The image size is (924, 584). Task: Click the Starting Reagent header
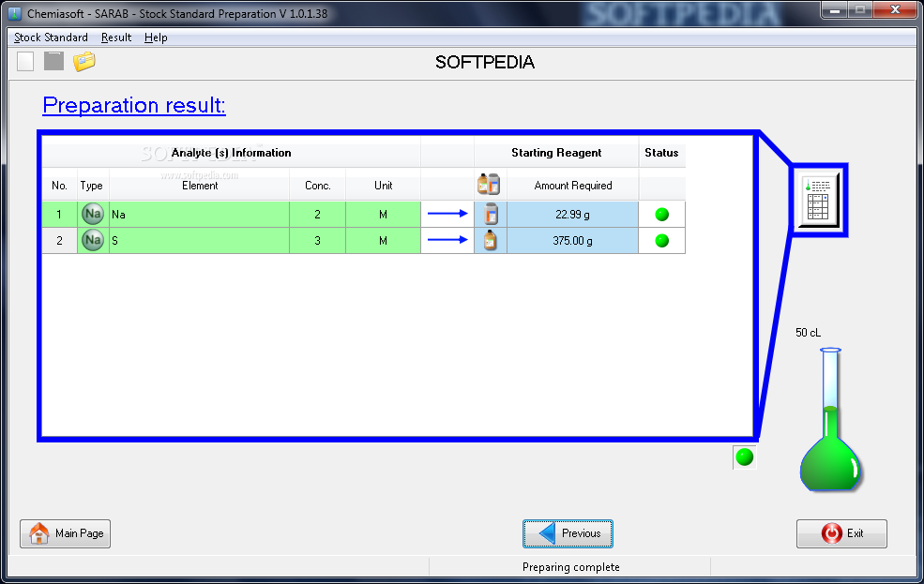(x=556, y=153)
